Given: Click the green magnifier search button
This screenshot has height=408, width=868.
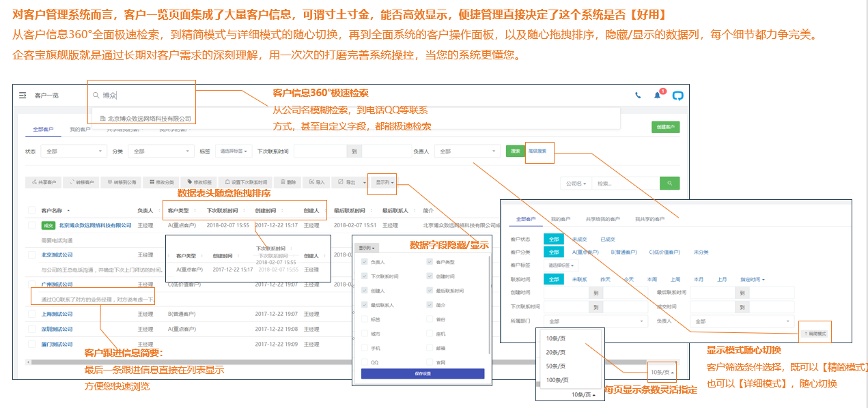Looking at the screenshot, I should pos(669,183).
